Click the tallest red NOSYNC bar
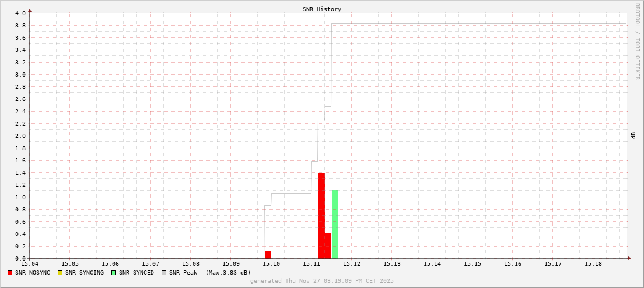The width and height of the screenshot is (644, 288). pos(321,216)
